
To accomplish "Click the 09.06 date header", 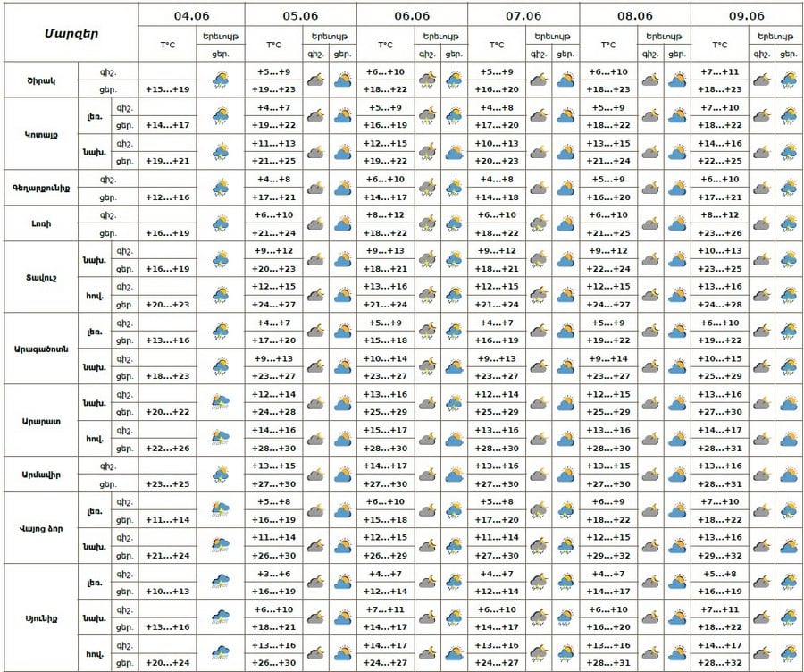I will pyautogui.click(x=747, y=15).
